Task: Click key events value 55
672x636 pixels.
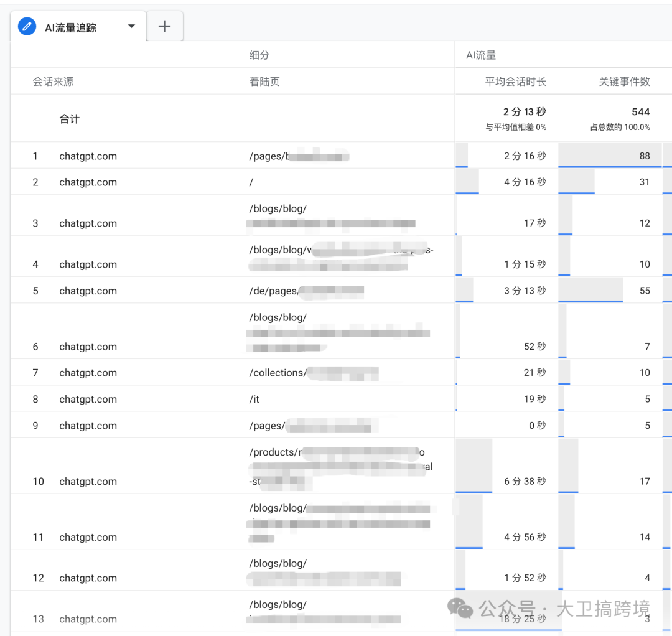Action: (645, 291)
